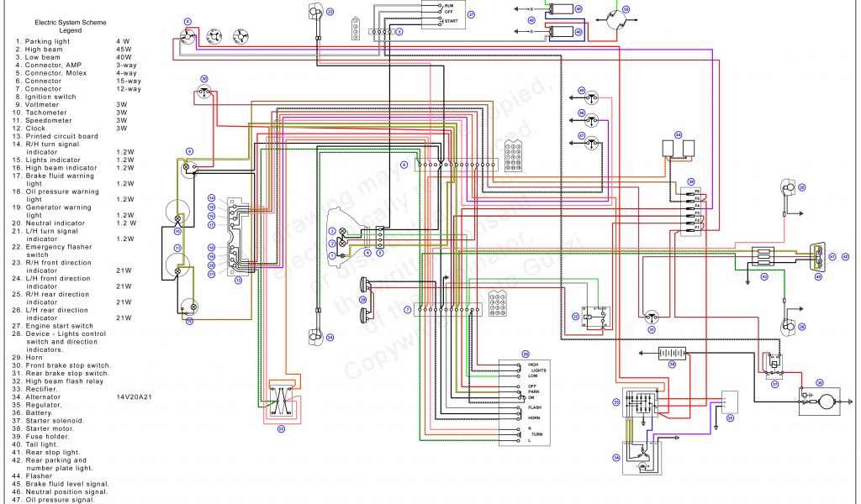Select the HORN contact on lights switch
This screenshot has width=861, height=504.
(x=535, y=417)
